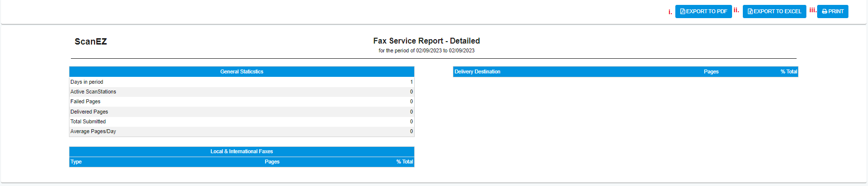
Task: Click the printer icon
Action: tap(824, 11)
